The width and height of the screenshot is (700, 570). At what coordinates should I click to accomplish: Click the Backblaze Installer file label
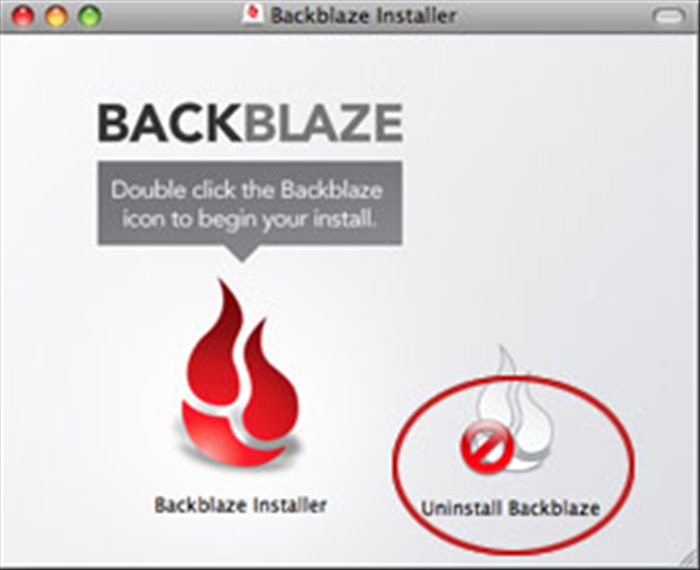pyautogui.click(x=241, y=505)
